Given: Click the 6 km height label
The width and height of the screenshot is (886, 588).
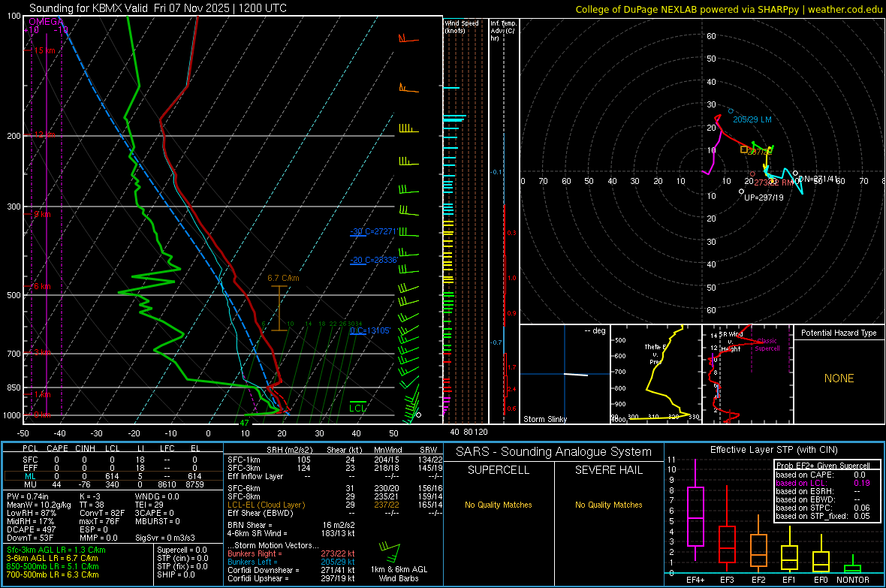Looking at the screenshot, I should point(42,286).
